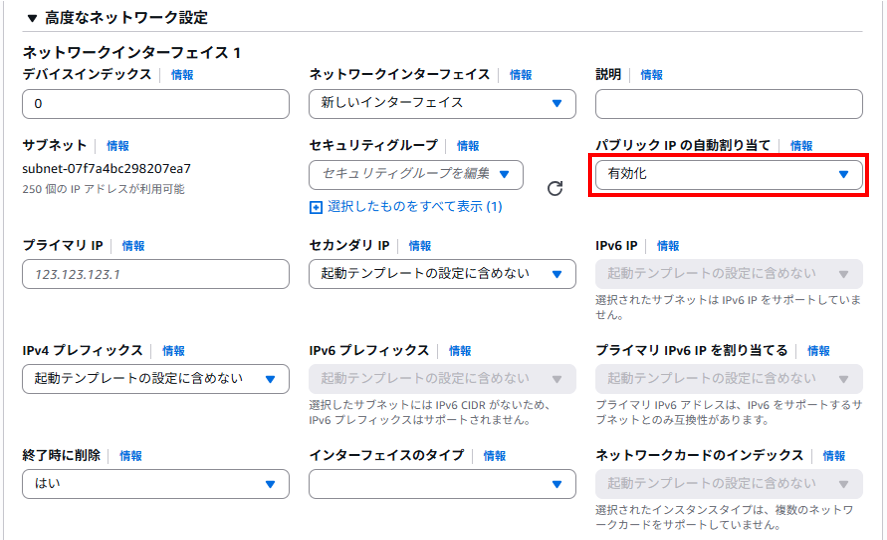Open the インターフェイスのタイプ dropdown
The width and height of the screenshot is (887, 540).
click(x=442, y=484)
